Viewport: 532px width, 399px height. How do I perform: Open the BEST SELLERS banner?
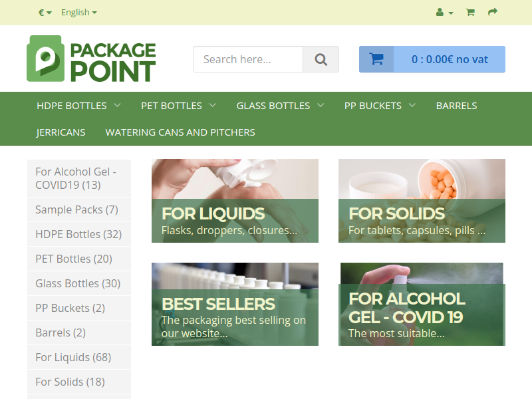pyautogui.click(x=235, y=305)
